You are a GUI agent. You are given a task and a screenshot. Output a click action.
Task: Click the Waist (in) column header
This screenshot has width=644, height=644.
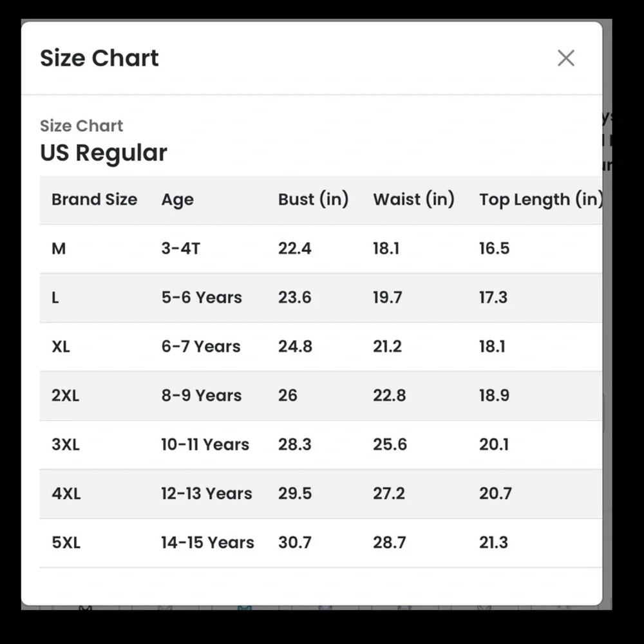[x=413, y=200]
